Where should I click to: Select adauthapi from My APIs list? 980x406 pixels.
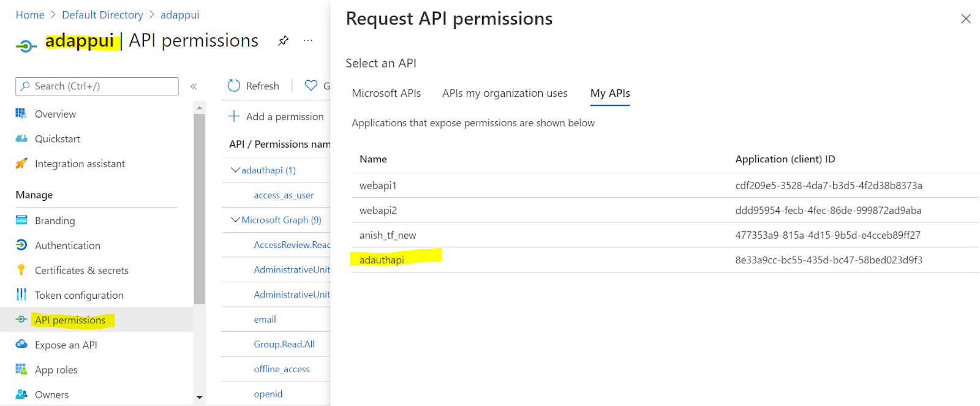coord(382,260)
